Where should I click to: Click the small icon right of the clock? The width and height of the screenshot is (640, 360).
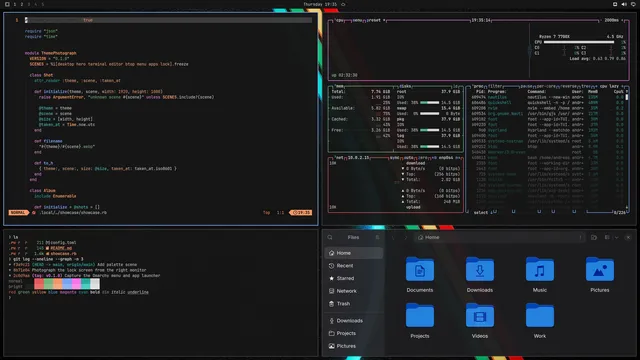343,4
